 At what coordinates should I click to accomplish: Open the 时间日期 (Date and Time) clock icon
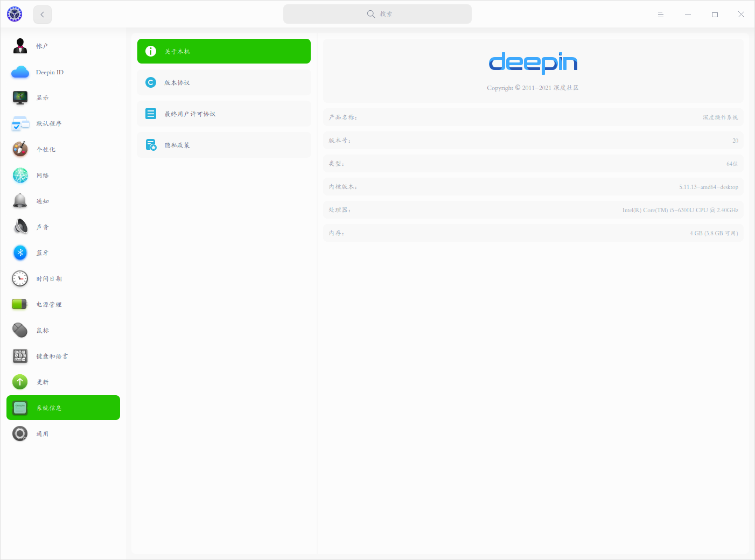point(20,278)
